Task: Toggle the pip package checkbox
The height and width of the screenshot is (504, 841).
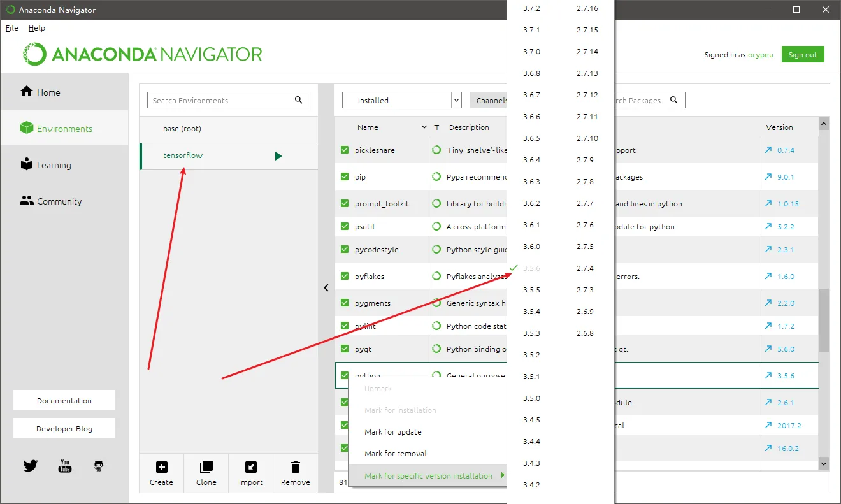Action: pos(345,177)
